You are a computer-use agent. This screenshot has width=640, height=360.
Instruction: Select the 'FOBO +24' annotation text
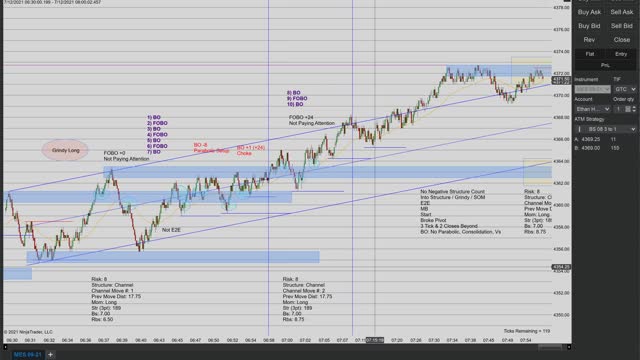pos(301,117)
